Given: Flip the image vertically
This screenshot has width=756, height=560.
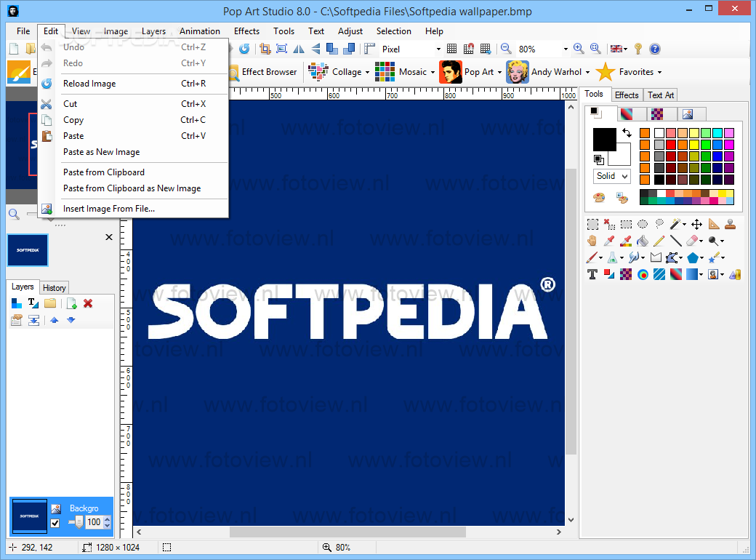Looking at the screenshot, I should click(x=315, y=49).
